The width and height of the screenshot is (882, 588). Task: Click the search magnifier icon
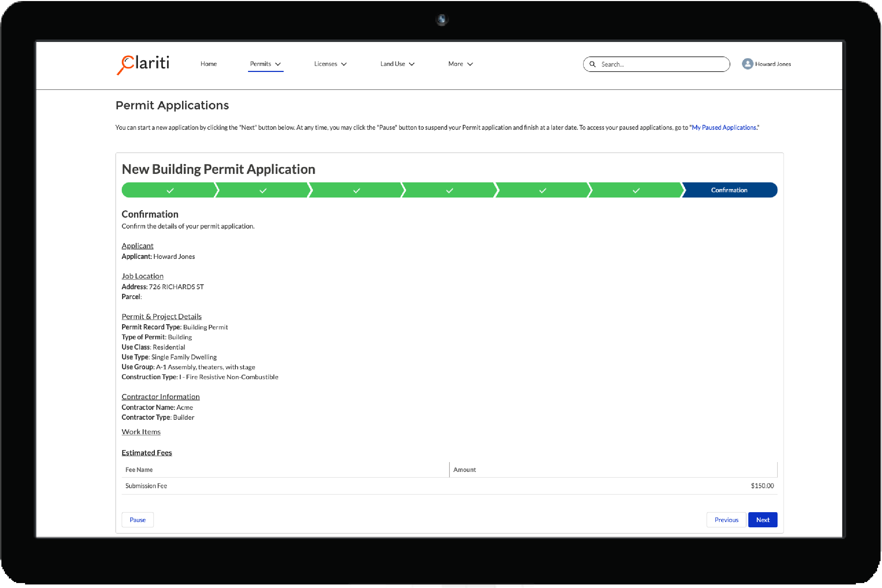[x=592, y=64]
